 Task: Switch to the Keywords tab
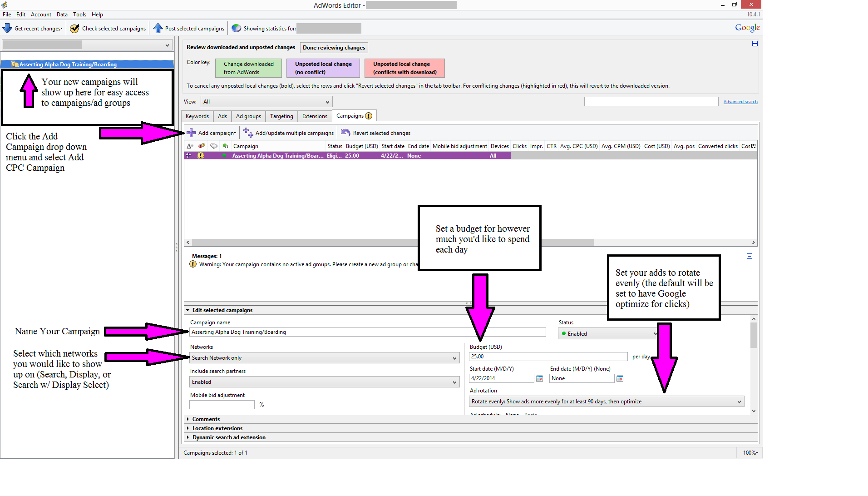point(197,116)
